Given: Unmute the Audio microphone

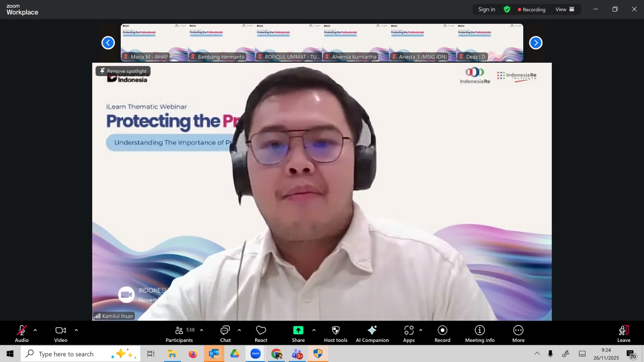Looking at the screenshot, I should tap(22, 334).
